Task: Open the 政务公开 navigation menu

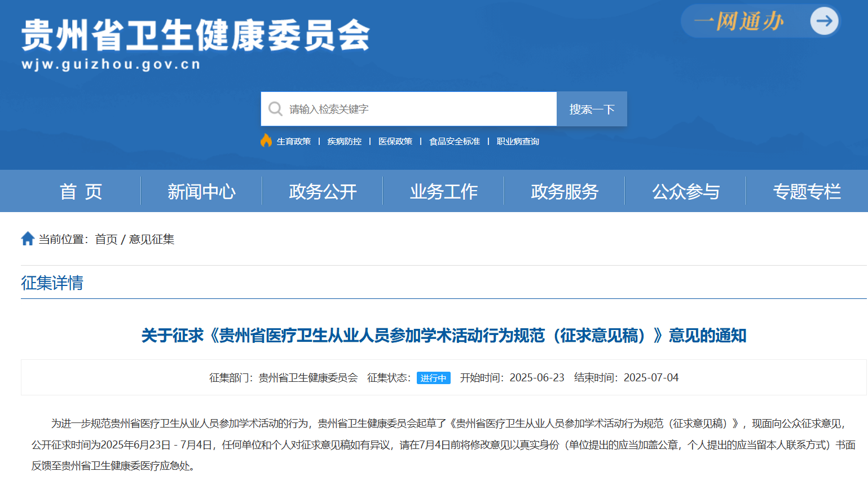Action: [x=323, y=191]
